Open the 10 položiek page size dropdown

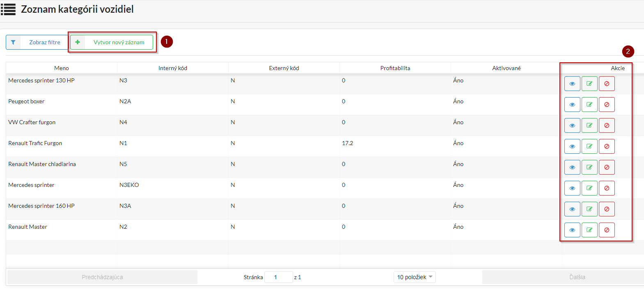point(415,277)
